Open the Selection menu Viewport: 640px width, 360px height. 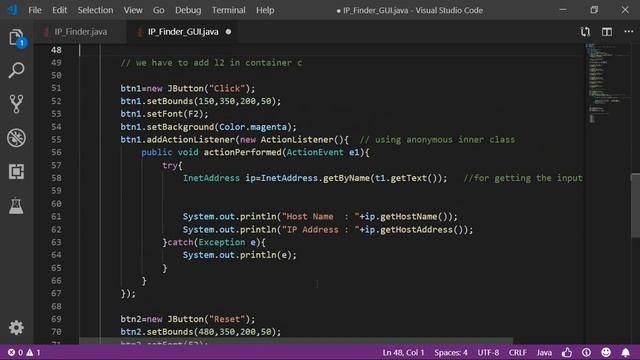(x=95, y=10)
